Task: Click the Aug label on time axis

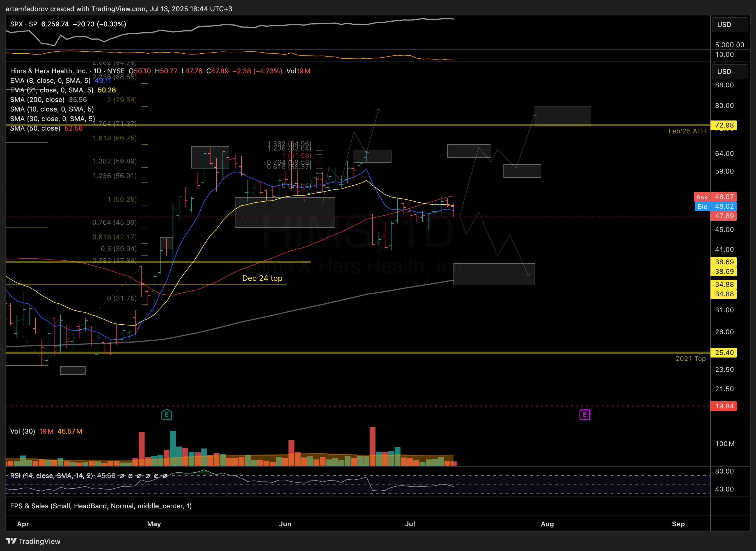Action: coord(547,524)
